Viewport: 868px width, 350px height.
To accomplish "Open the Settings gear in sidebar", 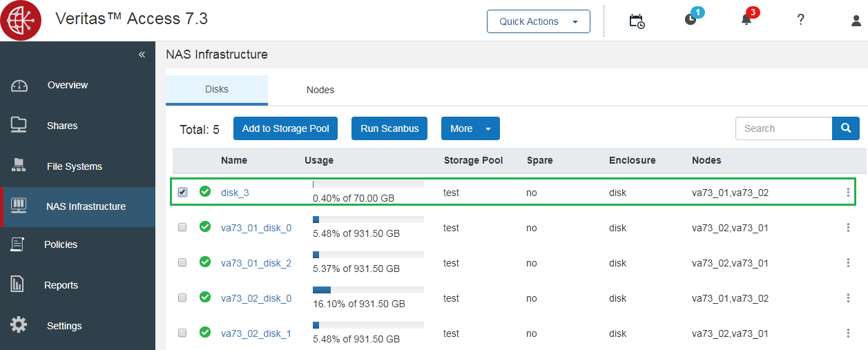I will click(x=19, y=326).
